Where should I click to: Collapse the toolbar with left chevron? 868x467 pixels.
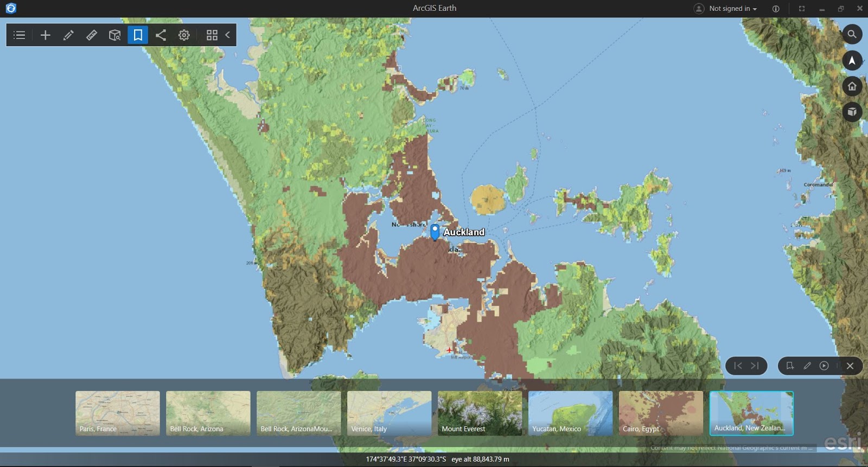[x=228, y=35]
